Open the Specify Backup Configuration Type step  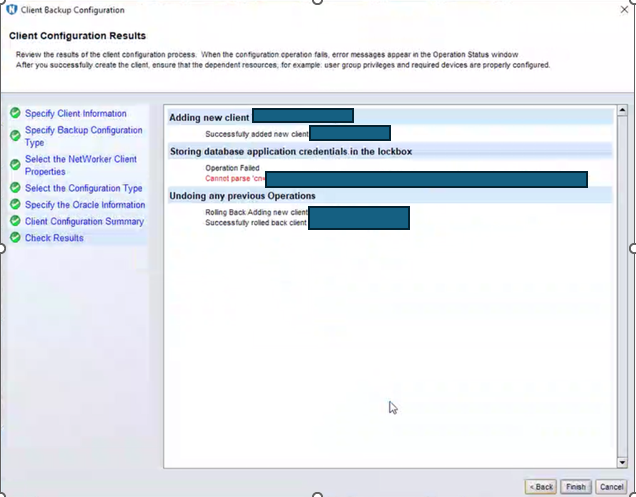click(x=84, y=136)
